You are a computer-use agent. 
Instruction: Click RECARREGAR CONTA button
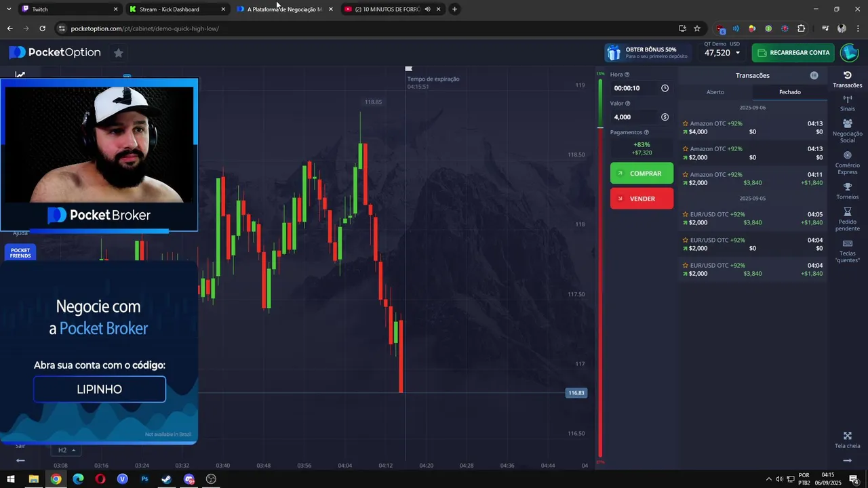click(793, 52)
